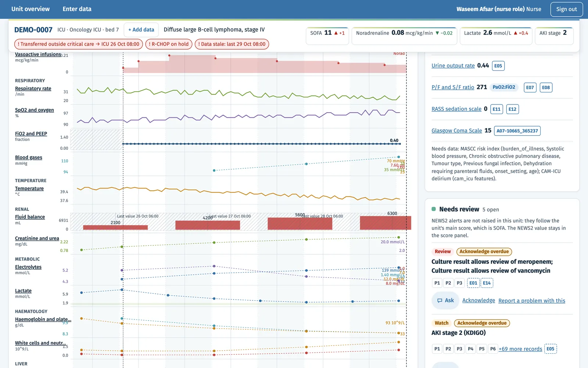The image size is (588, 368).
Task: Open the Temperature trend link
Action: (x=29, y=188)
